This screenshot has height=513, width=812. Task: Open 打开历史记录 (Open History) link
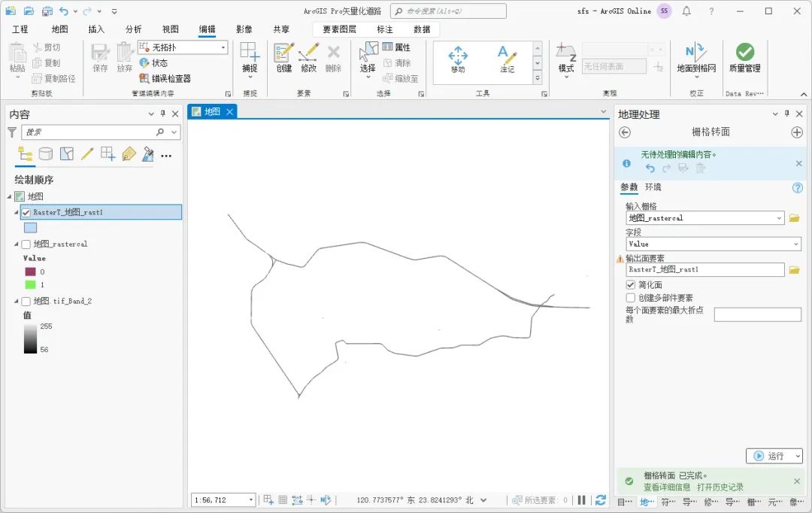tap(720, 487)
